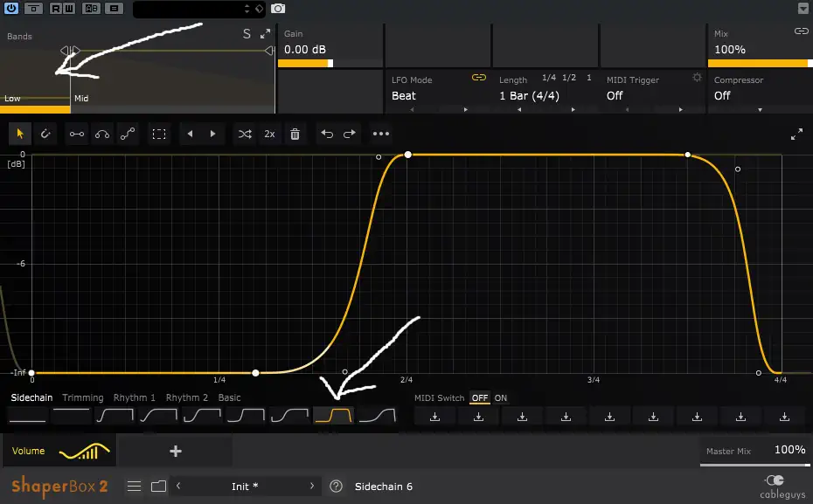Select the last sidechain shape preset
The width and height of the screenshot is (813, 504).
click(378, 416)
